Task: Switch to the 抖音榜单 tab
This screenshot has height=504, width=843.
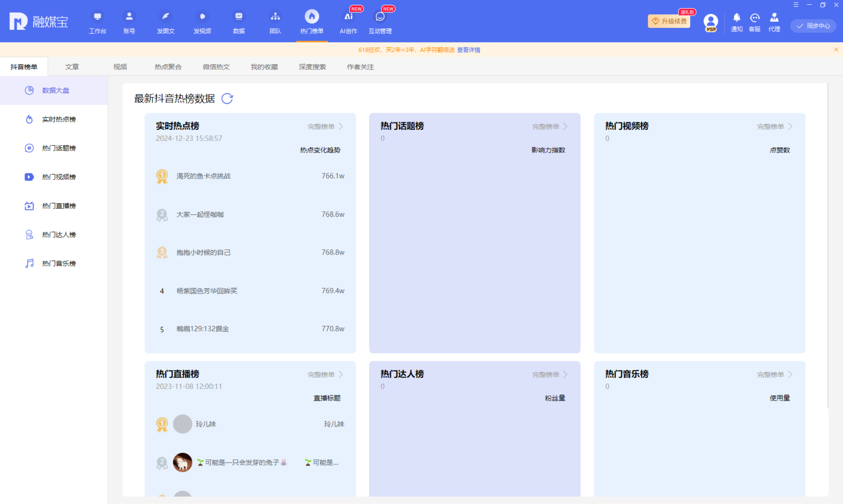Action: click(x=24, y=66)
